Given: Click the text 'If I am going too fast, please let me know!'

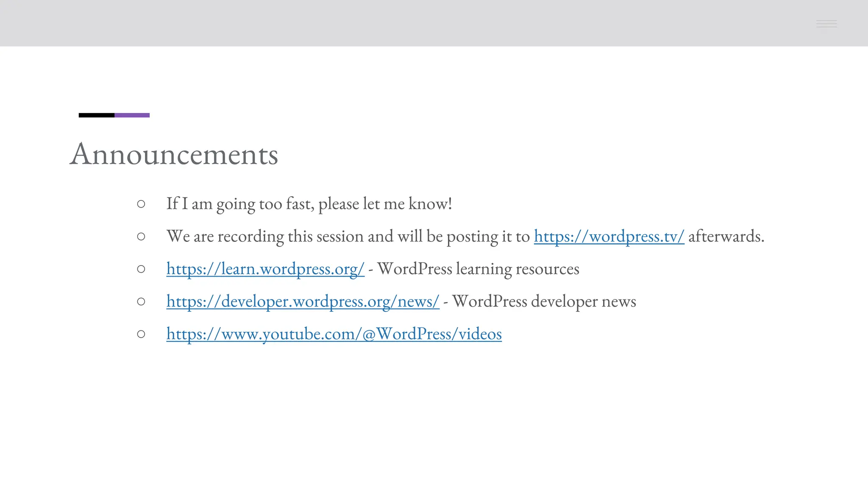Looking at the screenshot, I should (309, 204).
